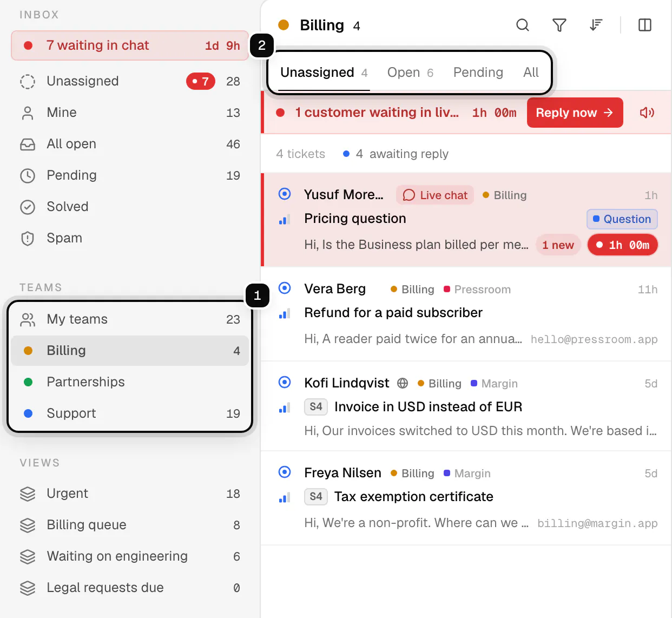Open the 7 waiting in chat banner

point(130,45)
